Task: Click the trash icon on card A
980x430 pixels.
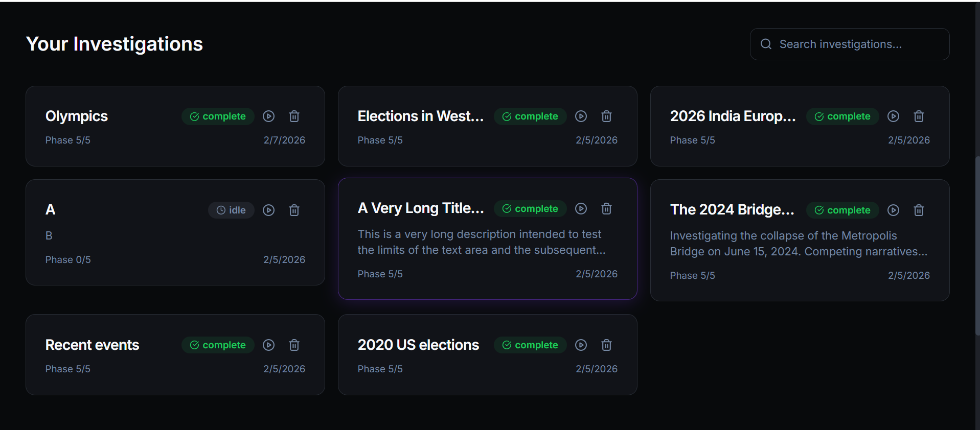Action: click(x=294, y=210)
